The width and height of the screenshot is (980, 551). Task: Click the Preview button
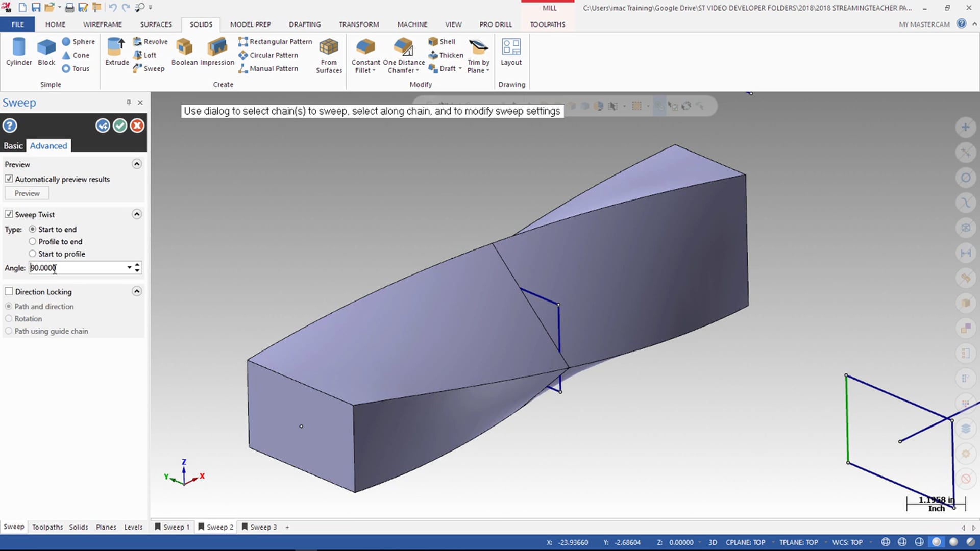pos(27,193)
